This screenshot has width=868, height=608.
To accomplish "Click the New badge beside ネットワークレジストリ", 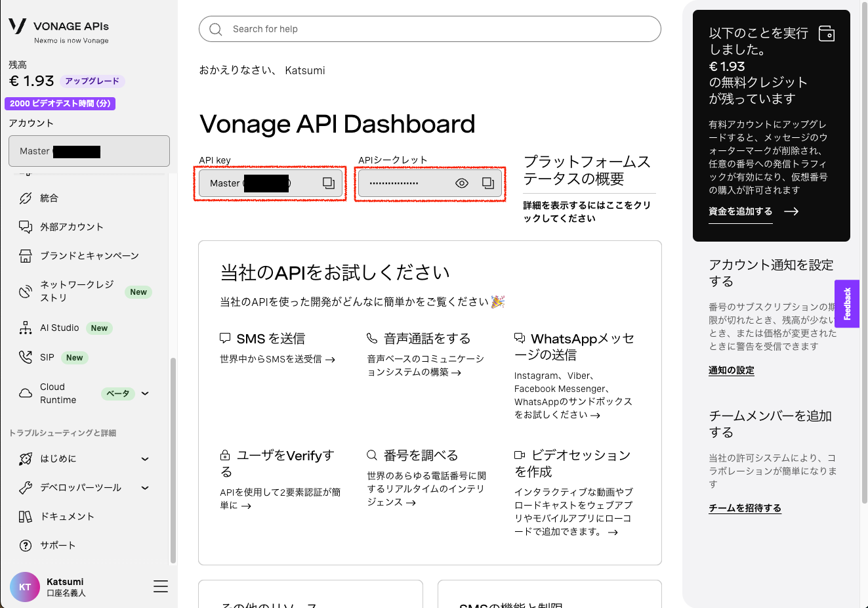I will (138, 292).
